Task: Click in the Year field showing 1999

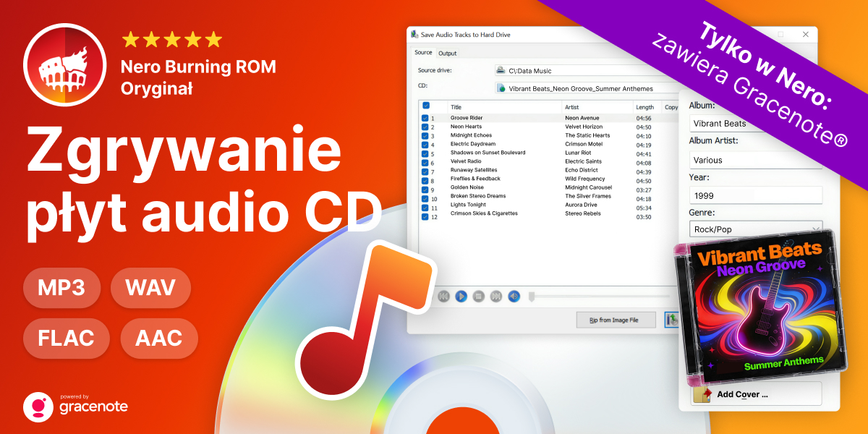Action: [756, 195]
